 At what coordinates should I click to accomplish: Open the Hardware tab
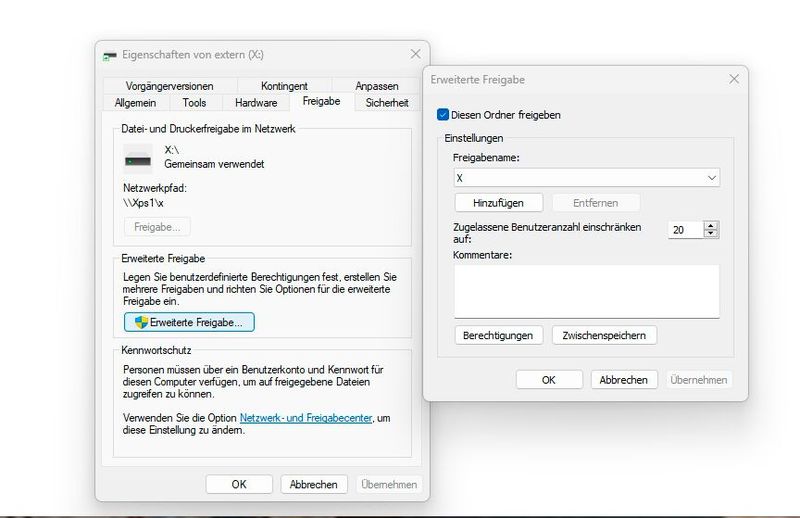coord(256,103)
